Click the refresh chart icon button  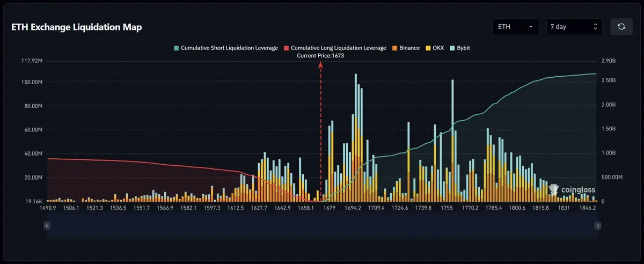pos(621,27)
